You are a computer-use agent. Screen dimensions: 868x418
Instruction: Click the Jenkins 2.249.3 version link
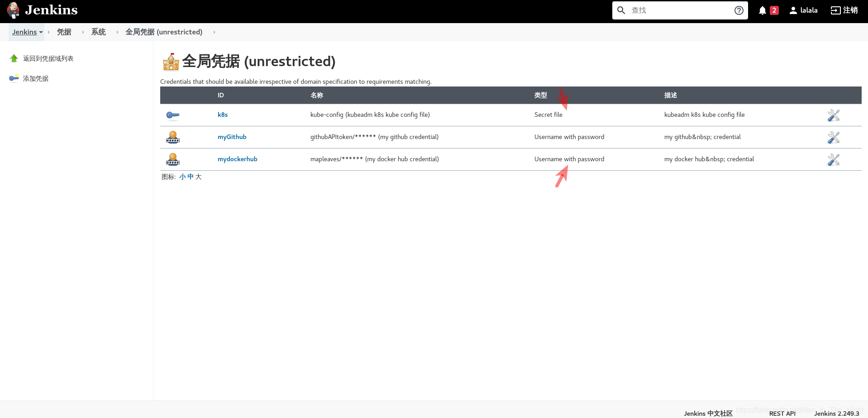pyautogui.click(x=836, y=413)
